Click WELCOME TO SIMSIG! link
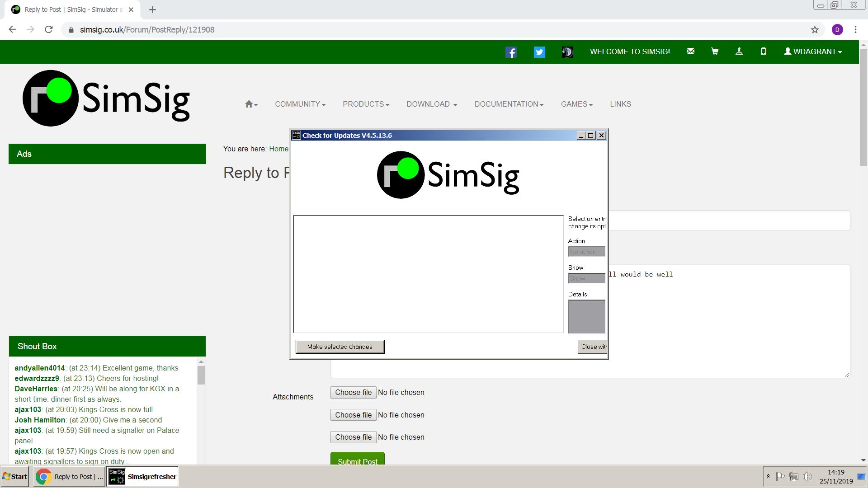 (630, 52)
